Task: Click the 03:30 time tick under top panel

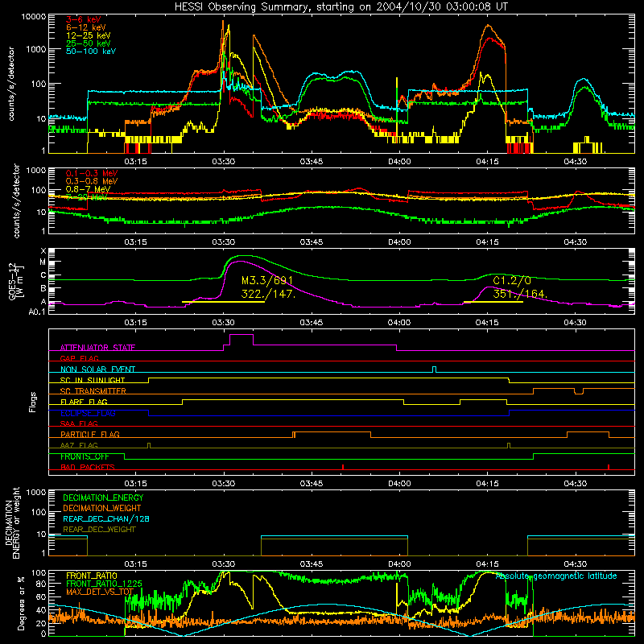Action: click(224, 162)
